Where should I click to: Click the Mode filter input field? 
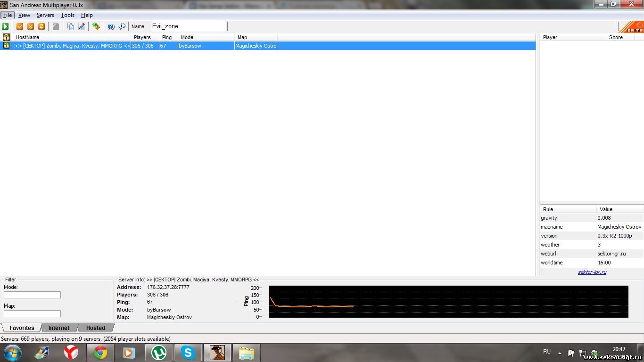pos(32,295)
